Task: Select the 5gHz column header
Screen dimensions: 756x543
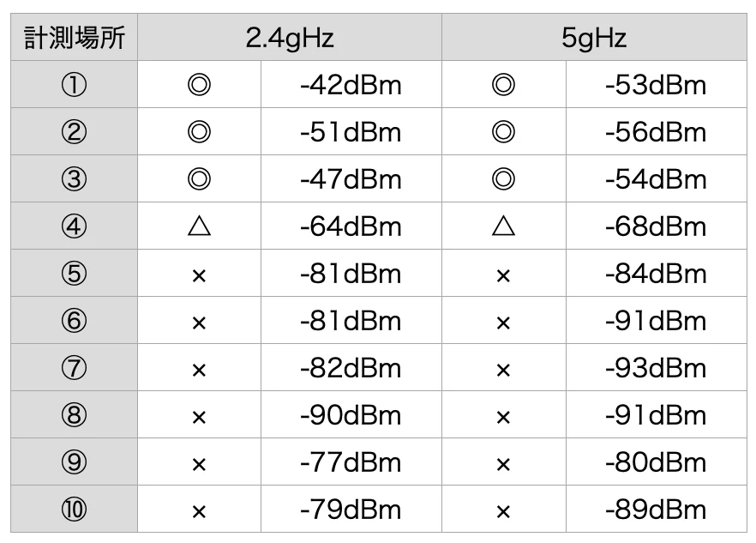Action: tap(594, 38)
